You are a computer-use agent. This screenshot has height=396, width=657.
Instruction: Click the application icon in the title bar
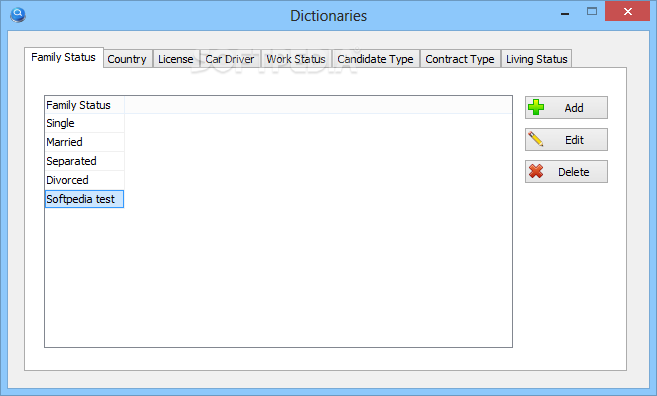18,15
